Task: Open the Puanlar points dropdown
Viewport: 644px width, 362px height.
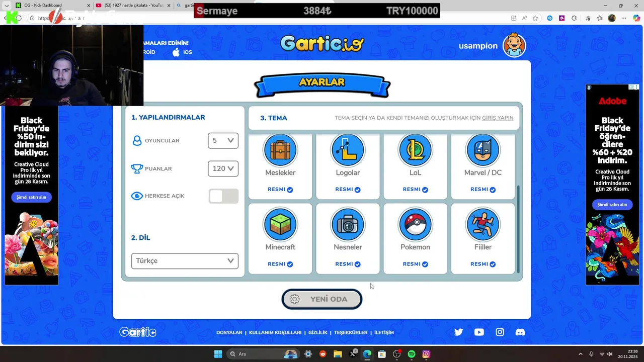Action: pos(223,168)
